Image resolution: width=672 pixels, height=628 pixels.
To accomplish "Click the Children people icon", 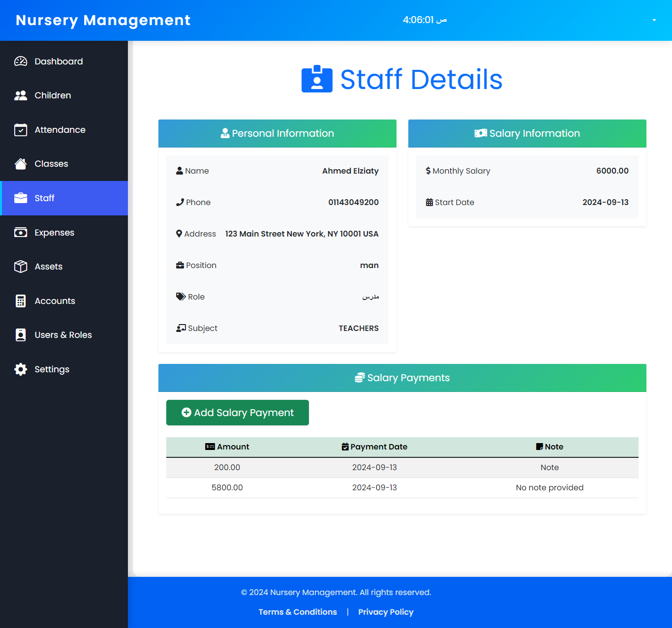I will pos(21,95).
